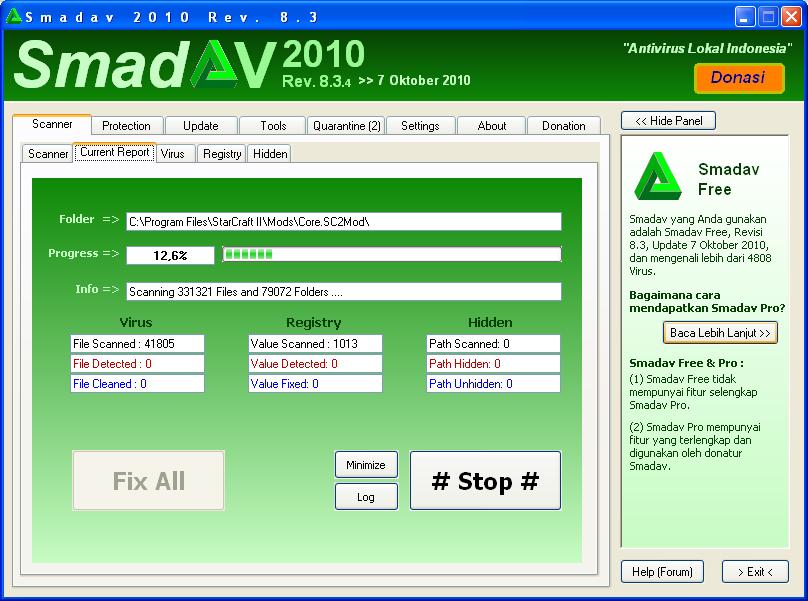Screen dimensions: 808x601
Task: Switch to the Protection tab
Action: coord(126,125)
